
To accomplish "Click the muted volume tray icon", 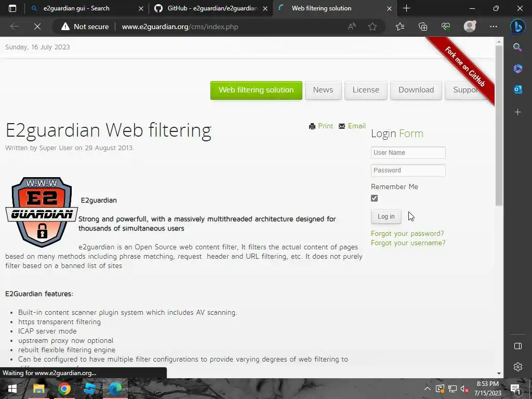I will coord(464,389).
